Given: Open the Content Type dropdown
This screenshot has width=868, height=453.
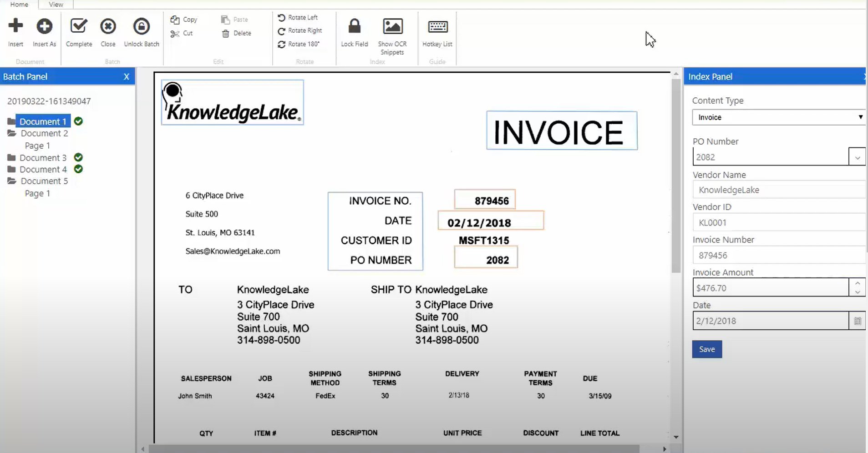Looking at the screenshot, I should (860, 117).
